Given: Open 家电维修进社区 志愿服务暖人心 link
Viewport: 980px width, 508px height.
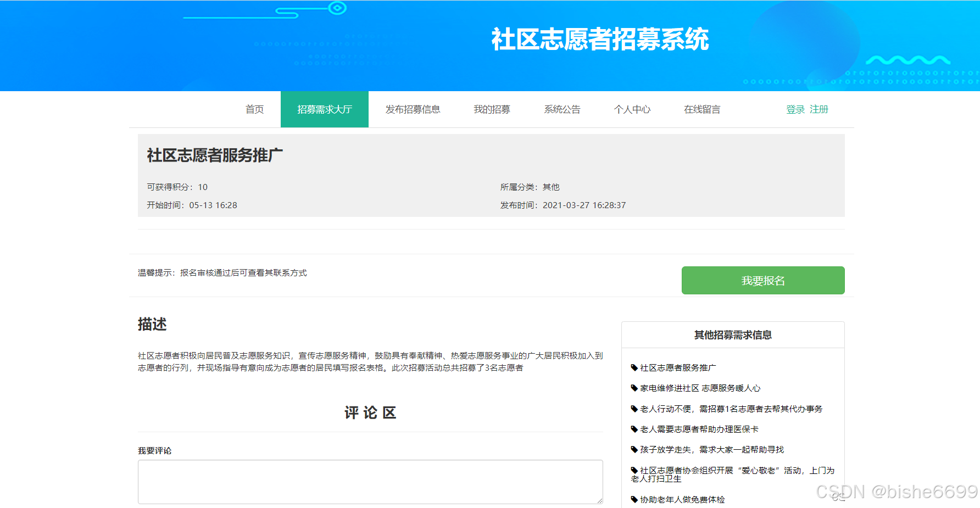Looking at the screenshot, I should [x=700, y=388].
